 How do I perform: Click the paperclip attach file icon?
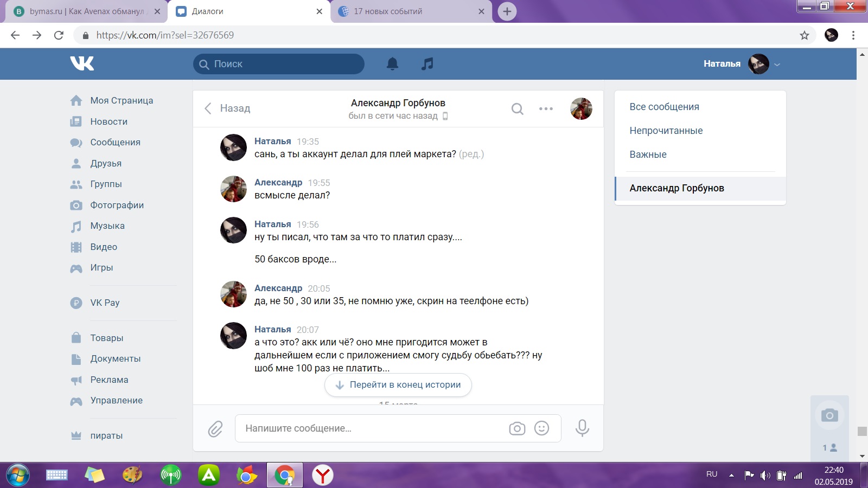pyautogui.click(x=215, y=429)
